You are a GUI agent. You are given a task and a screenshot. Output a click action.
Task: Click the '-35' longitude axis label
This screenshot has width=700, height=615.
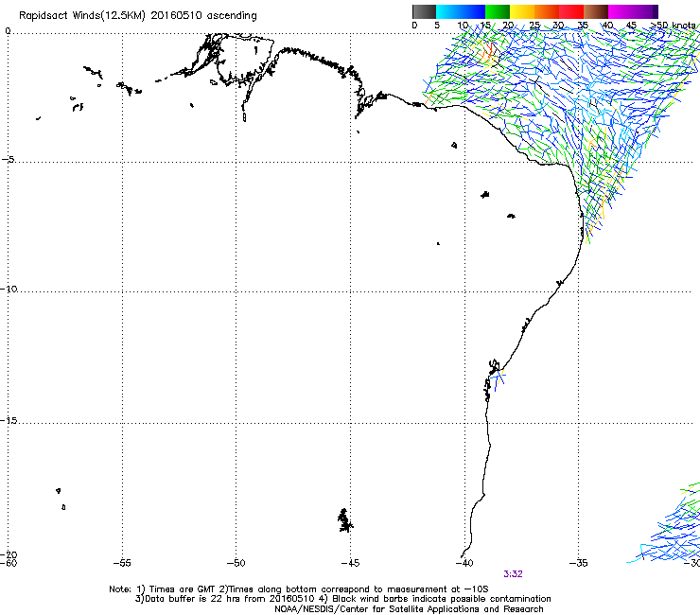(579, 563)
